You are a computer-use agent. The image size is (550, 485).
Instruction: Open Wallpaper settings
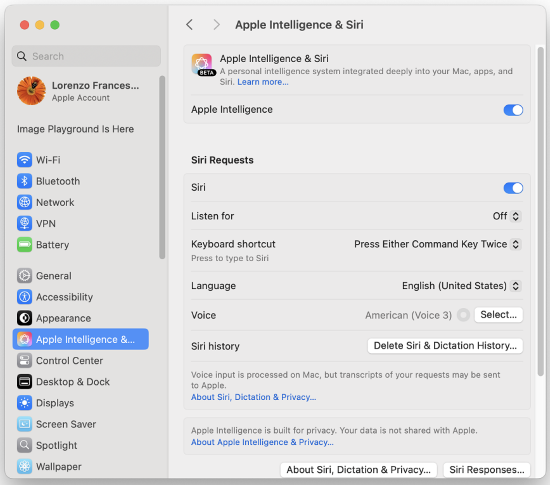[81, 466]
